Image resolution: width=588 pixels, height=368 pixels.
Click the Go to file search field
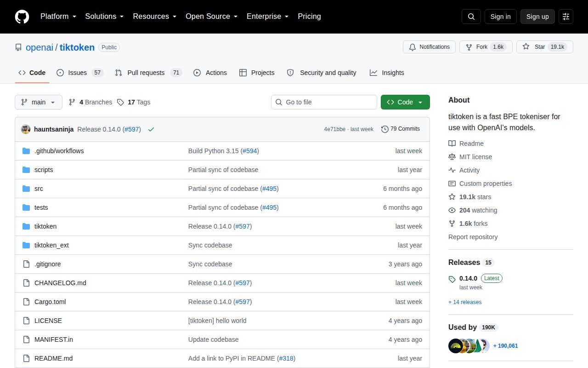click(x=324, y=102)
